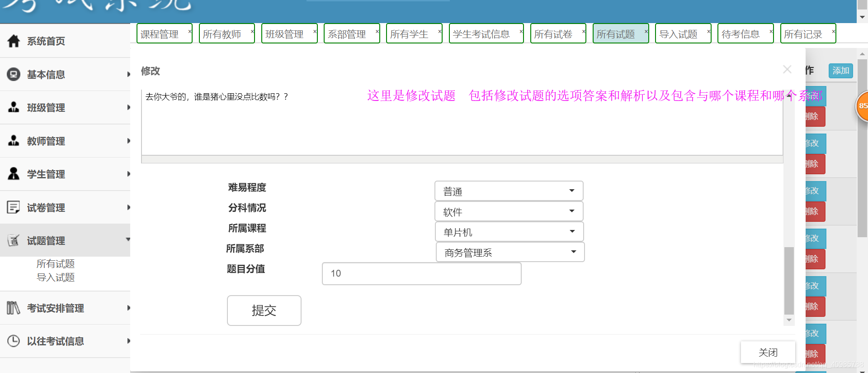Click the 班级管理 sidebar icon

tap(14, 107)
